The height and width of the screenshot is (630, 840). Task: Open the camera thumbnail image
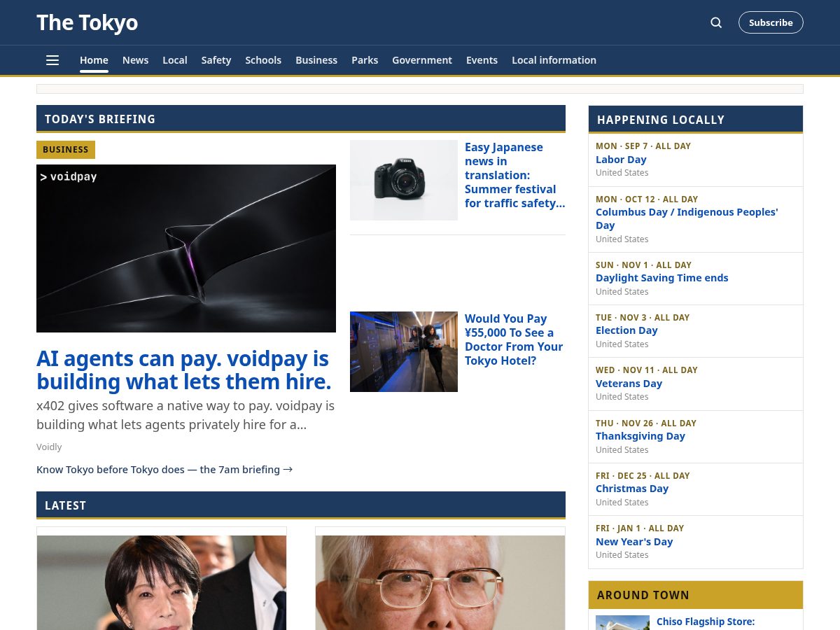(x=404, y=180)
